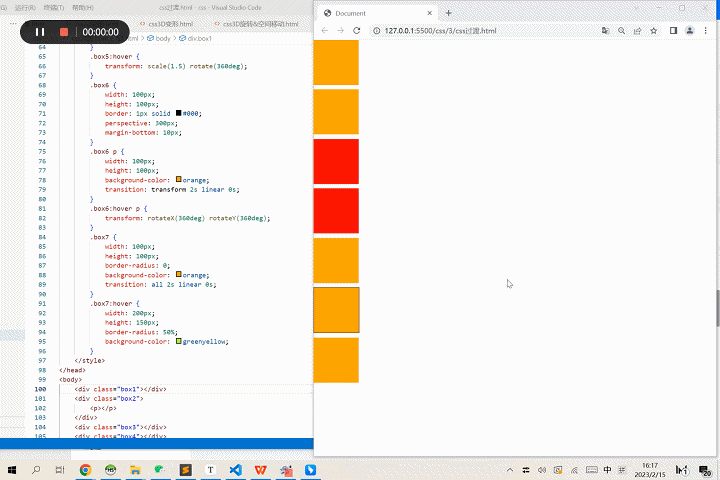Click the second orange box on page

tap(336, 112)
